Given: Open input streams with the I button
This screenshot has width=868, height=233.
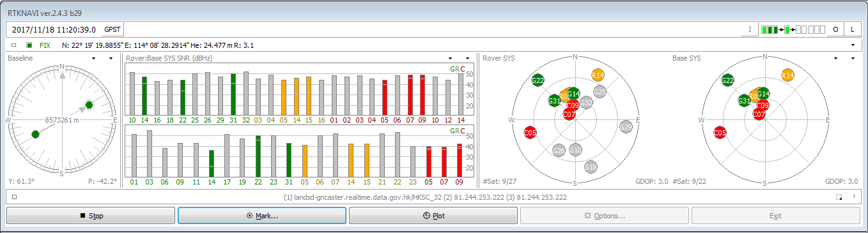Looking at the screenshot, I should pos(751,29).
